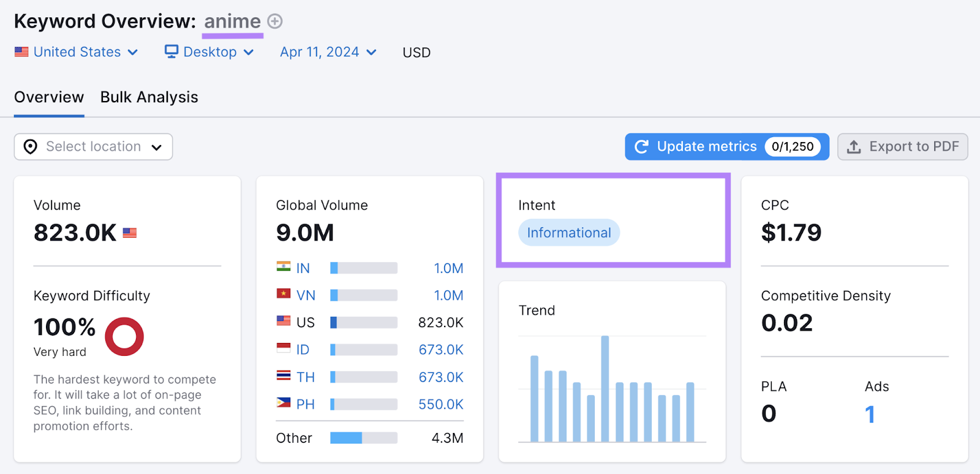Open the Desktop device dropdown
The width and height of the screenshot is (980, 474).
click(x=209, y=52)
